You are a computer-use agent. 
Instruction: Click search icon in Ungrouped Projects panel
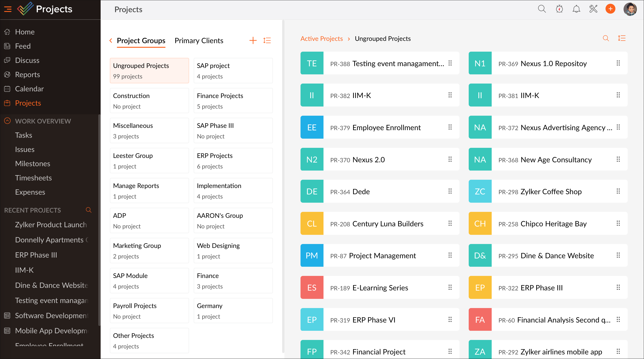point(605,39)
